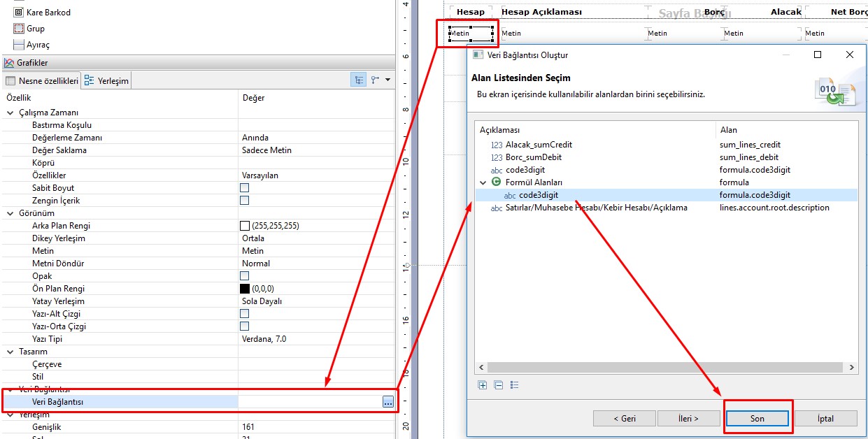
Task: Collapse the Formül Alanları tree node
Action: pyautogui.click(x=483, y=182)
